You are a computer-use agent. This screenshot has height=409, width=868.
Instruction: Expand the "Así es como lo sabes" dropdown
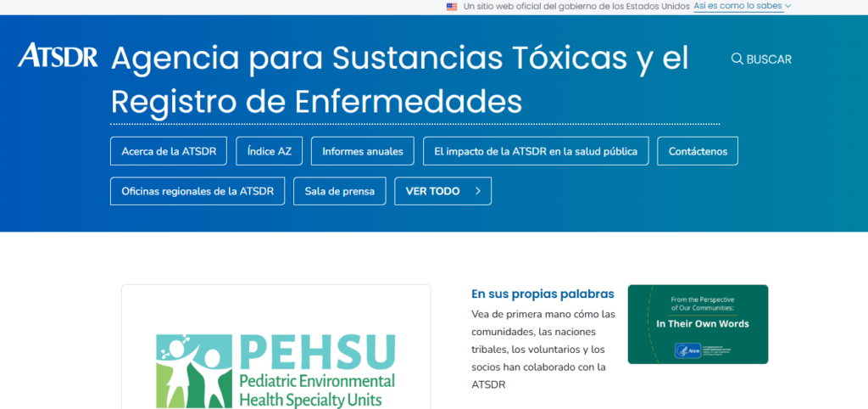pyautogui.click(x=742, y=6)
